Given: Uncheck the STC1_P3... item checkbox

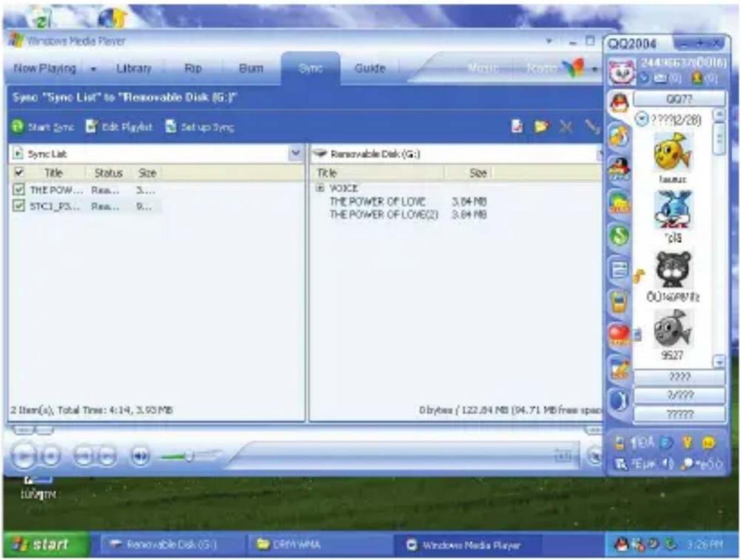Looking at the screenshot, I should [19, 206].
